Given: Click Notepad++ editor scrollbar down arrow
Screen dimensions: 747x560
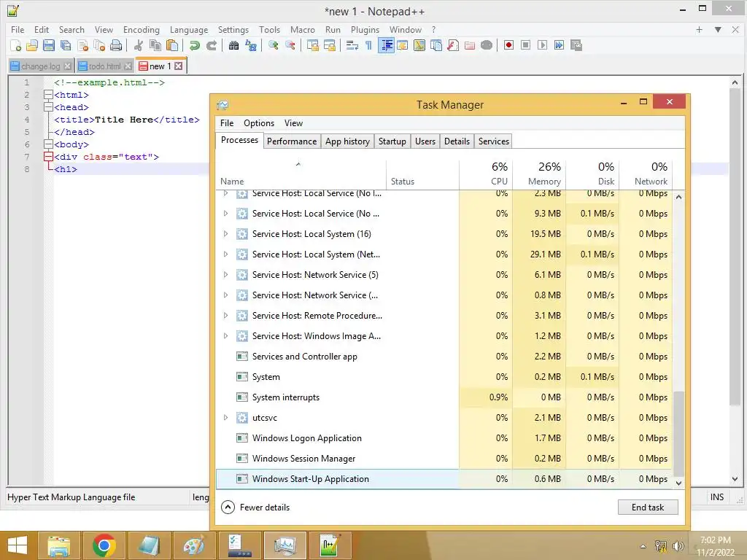Looking at the screenshot, I should [735, 479].
